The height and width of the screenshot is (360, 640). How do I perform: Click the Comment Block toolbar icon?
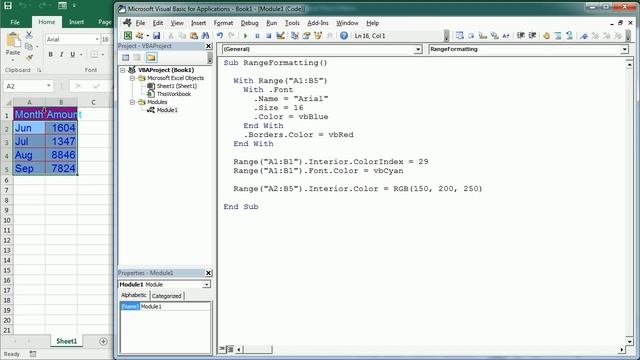(x=558, y=36)
